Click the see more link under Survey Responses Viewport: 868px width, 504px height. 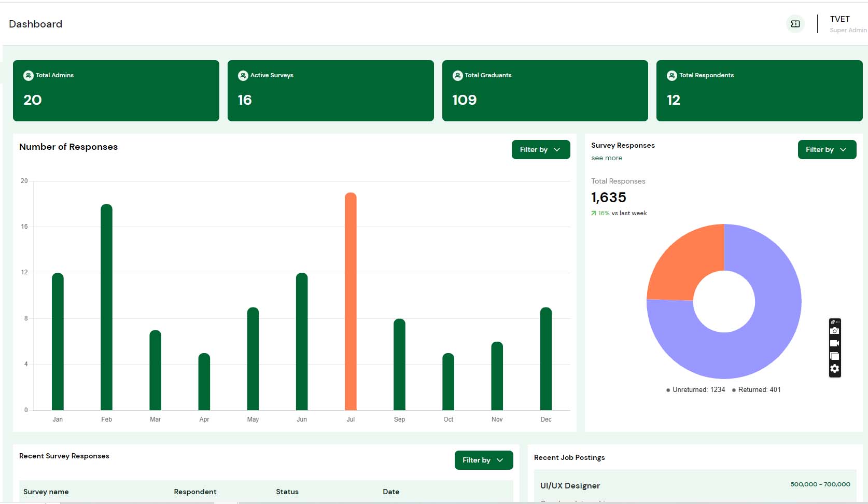[x=607, y=158]
